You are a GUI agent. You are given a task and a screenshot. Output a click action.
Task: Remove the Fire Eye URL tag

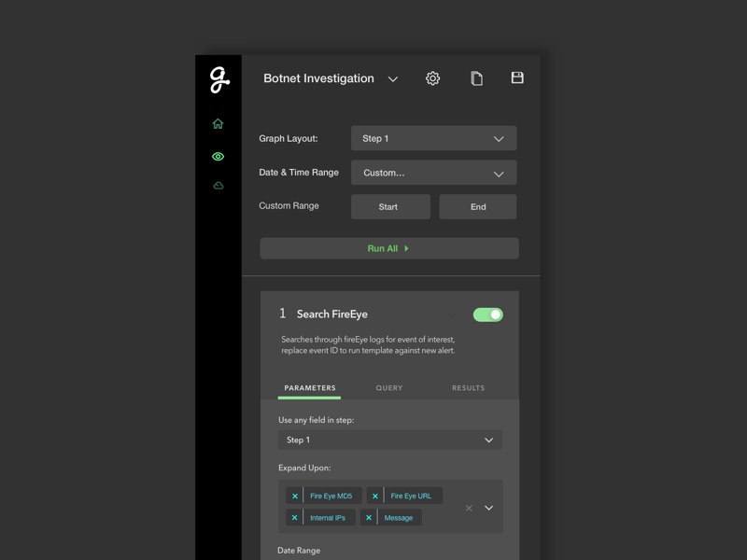coord(375,496)
